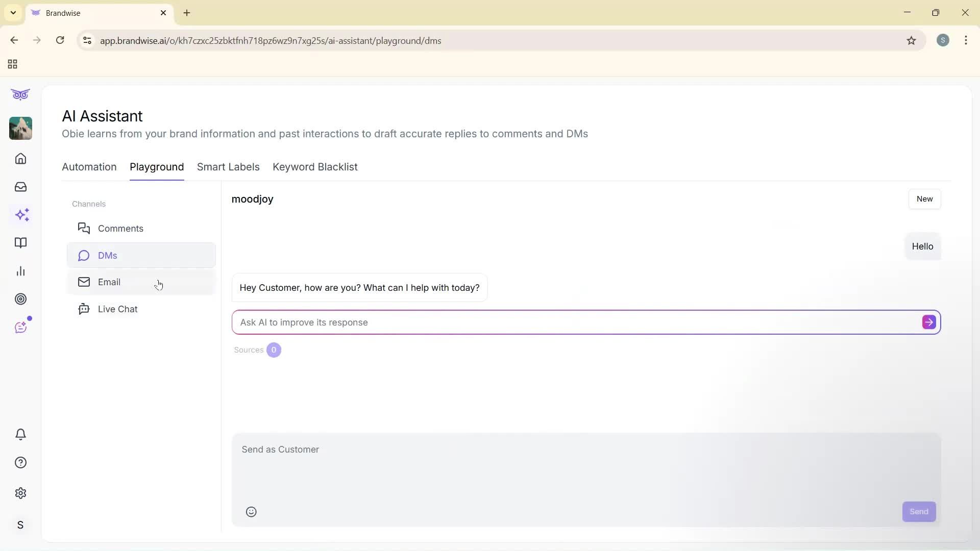This screenshot has width=980, height=551.
Task: Open the Analytics bar-chart icon
Action: (20, 271)
